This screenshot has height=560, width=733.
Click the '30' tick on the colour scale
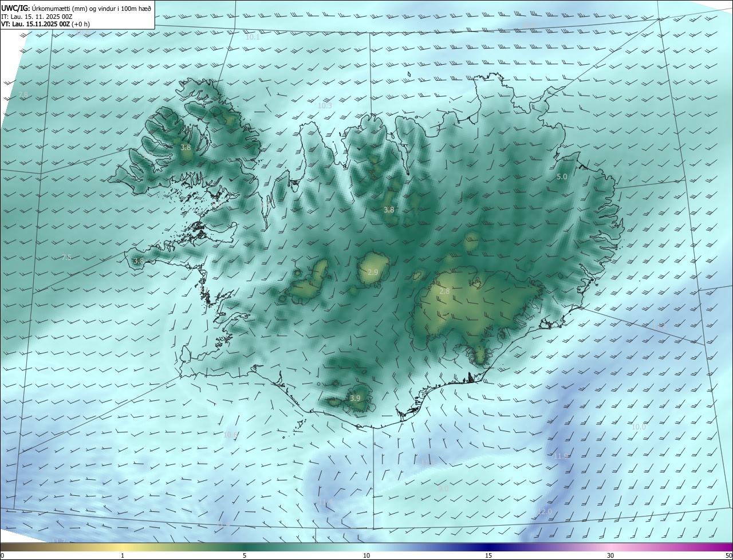610,555
